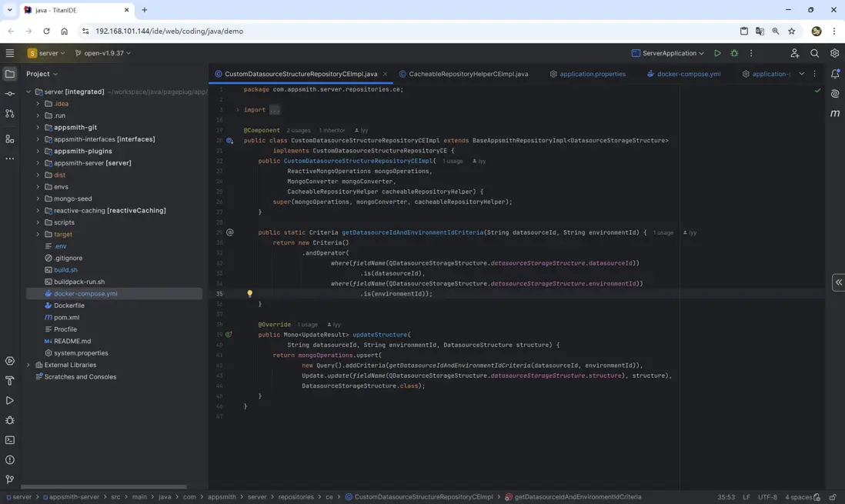This screenshot has width=845, height=504.
Task: Switch to CacheableRepositoryHelperCEImpl.java tab
Action: (x=468, y=74)
